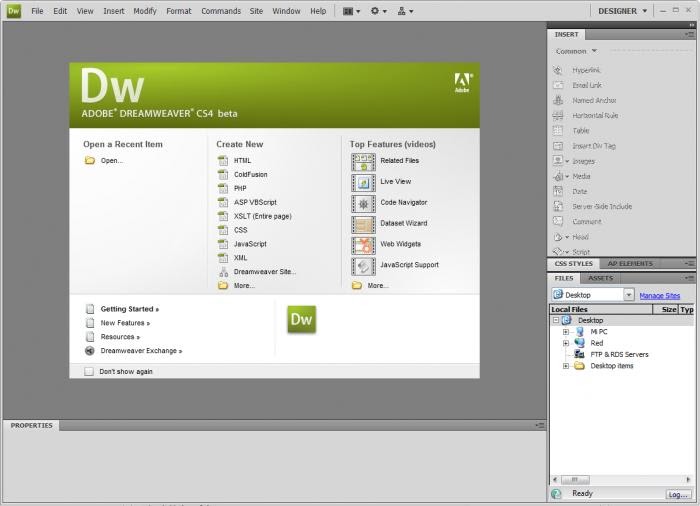
Task: Click the Date insert icon
Action: pyautogui.click(x=558, y=191)
